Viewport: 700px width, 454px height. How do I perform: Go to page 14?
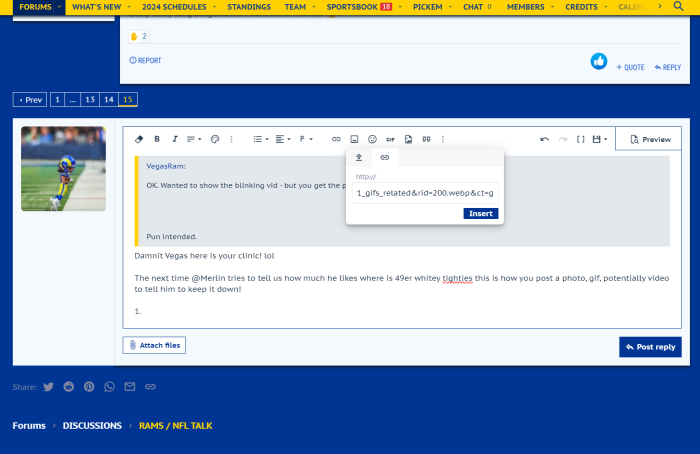(x=109, y=100)
